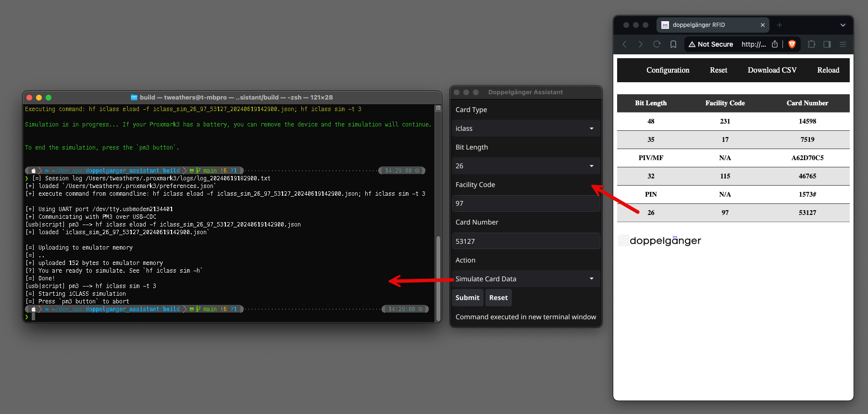Click the Doppelgänger Assistant window title
Screen dimensions: 868x414
click(525, 92)
